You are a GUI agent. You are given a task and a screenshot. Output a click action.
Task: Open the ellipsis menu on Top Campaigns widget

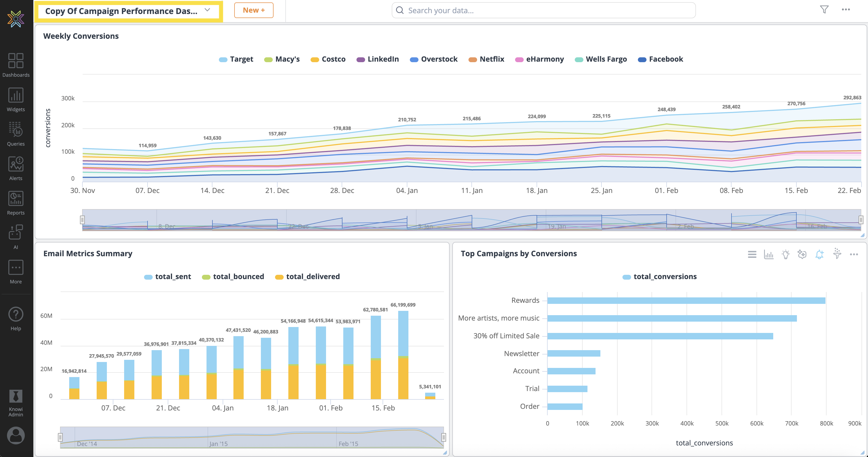pyautogui.click(x=854, y=254)
